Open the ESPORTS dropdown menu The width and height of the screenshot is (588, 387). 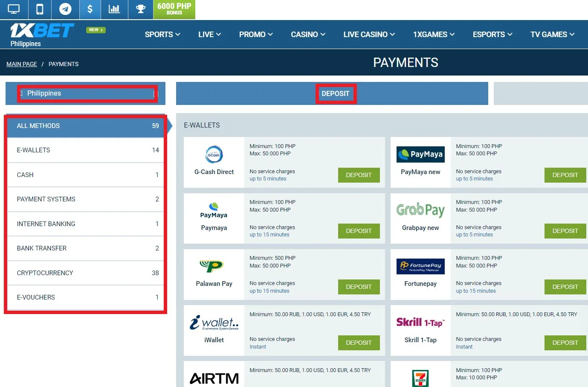[x=492, y=35]
